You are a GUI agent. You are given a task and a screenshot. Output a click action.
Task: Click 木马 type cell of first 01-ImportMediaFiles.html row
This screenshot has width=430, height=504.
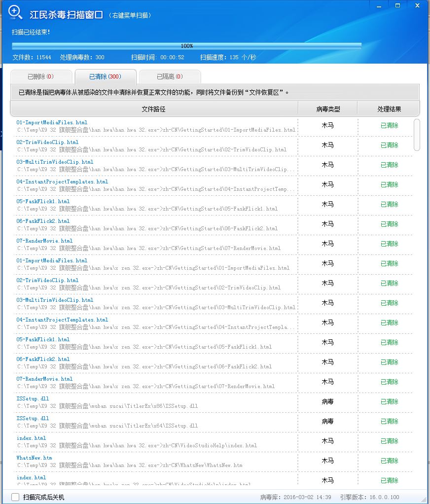[x=327, y=126]
